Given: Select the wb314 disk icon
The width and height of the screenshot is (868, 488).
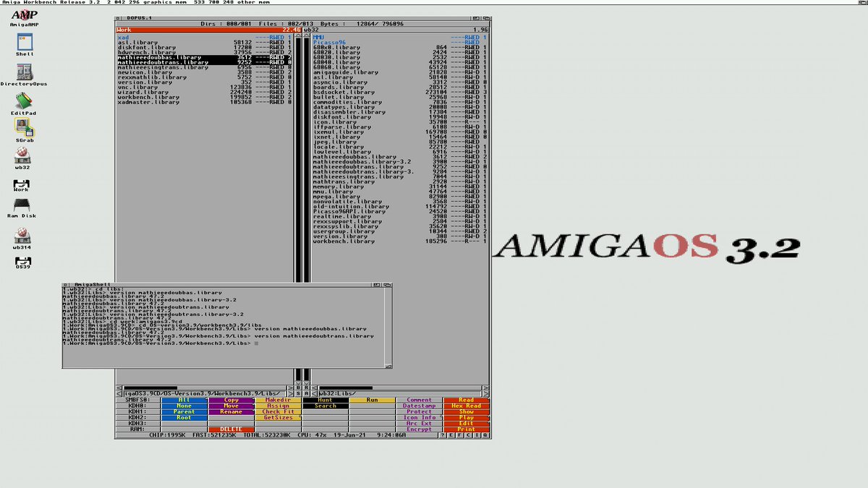Looking at the screenshot, I should pos(22,239).
